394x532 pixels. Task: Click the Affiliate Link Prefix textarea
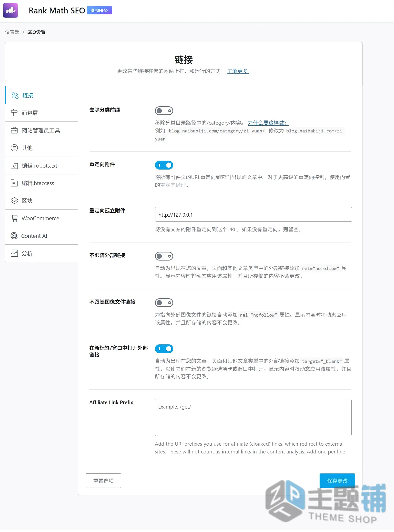[253, 417]
